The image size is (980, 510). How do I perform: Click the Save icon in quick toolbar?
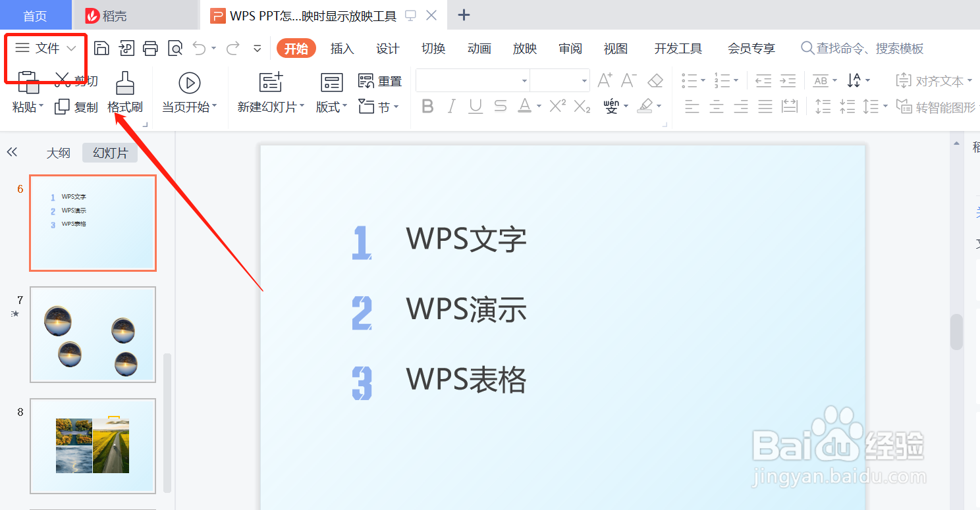click(101, 48)
